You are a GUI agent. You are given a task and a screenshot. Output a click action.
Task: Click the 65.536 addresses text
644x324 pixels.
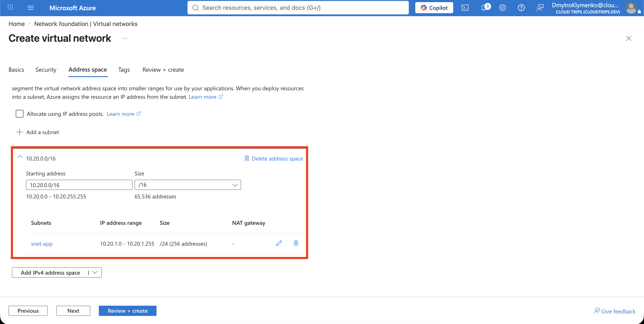[155, 196]
